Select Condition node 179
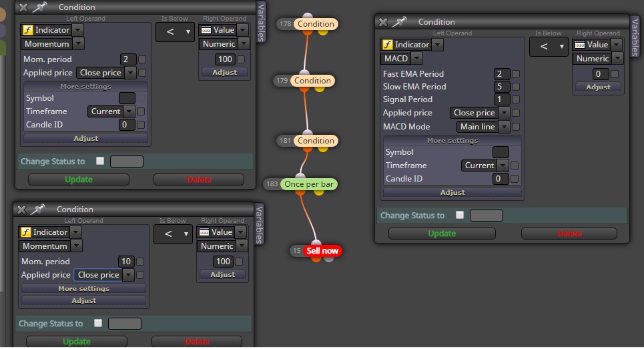 (x=312, y=81)
